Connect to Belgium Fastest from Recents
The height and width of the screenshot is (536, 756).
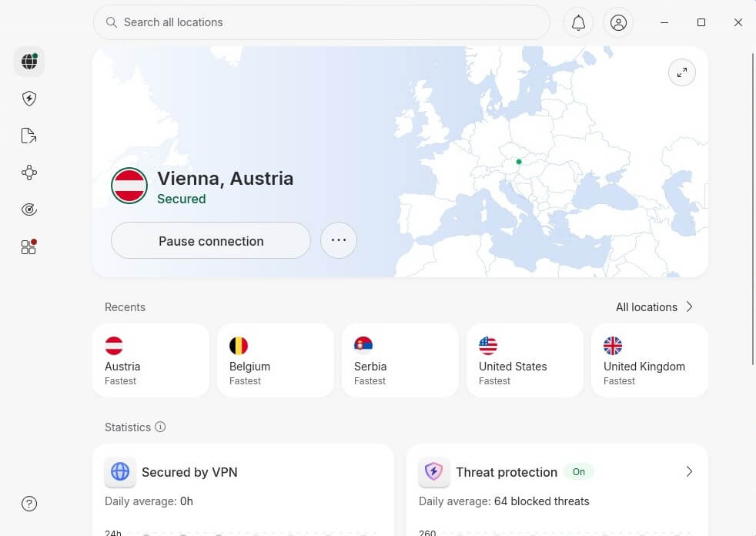[x=276, y=360]
